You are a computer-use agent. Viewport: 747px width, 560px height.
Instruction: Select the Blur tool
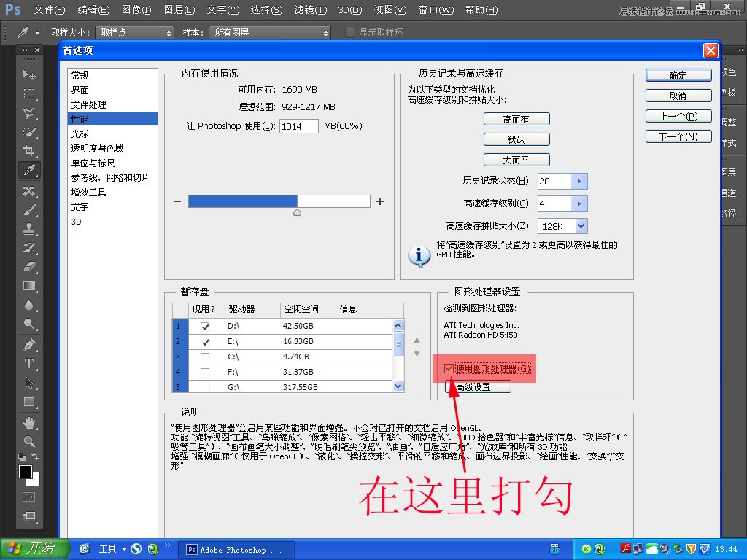coord(29,305)
